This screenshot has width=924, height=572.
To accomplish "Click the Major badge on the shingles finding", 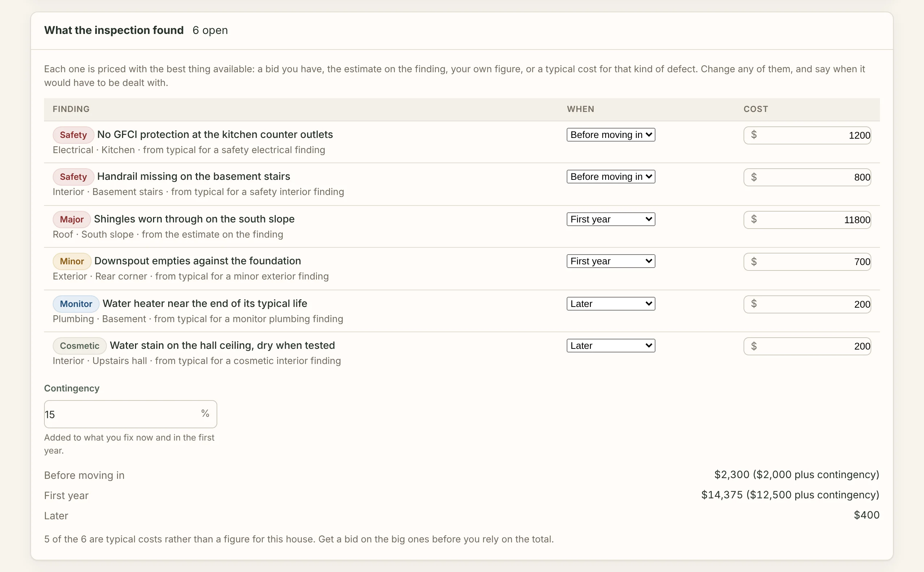I will 71,220.
